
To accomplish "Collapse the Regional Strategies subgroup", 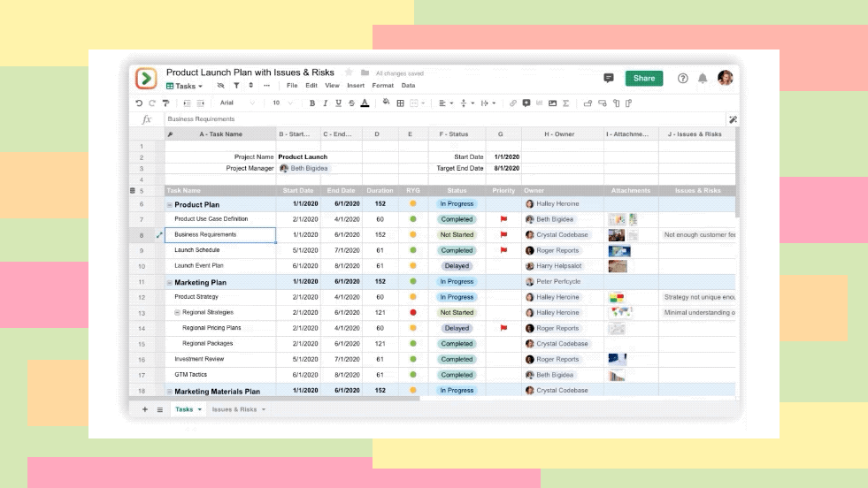I will 177,312.
